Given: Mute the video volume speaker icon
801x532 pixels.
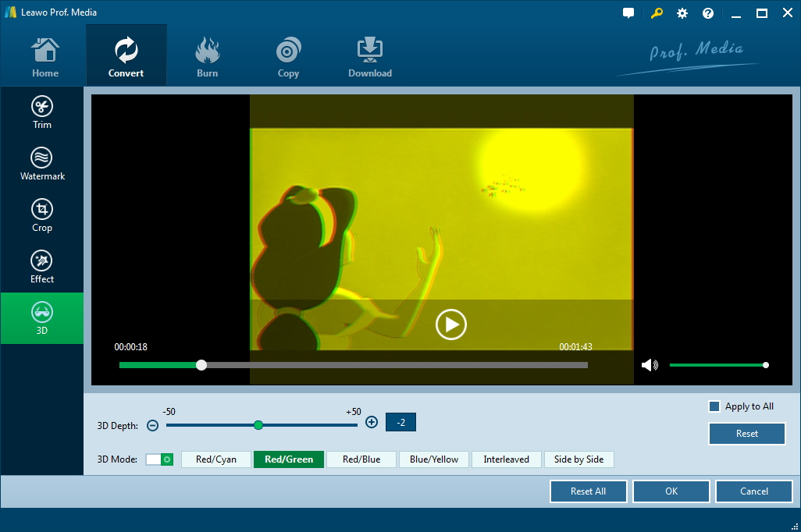Looking at the screenshot, I should click(649, 365).
